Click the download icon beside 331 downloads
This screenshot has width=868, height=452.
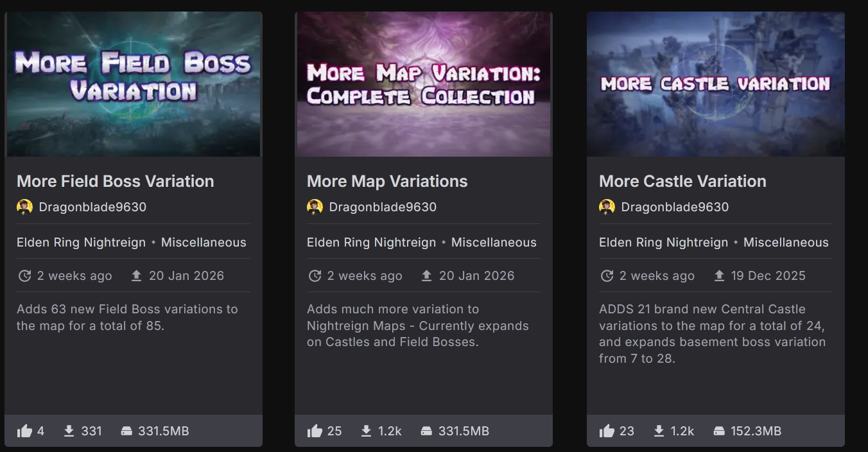(69, 431)
